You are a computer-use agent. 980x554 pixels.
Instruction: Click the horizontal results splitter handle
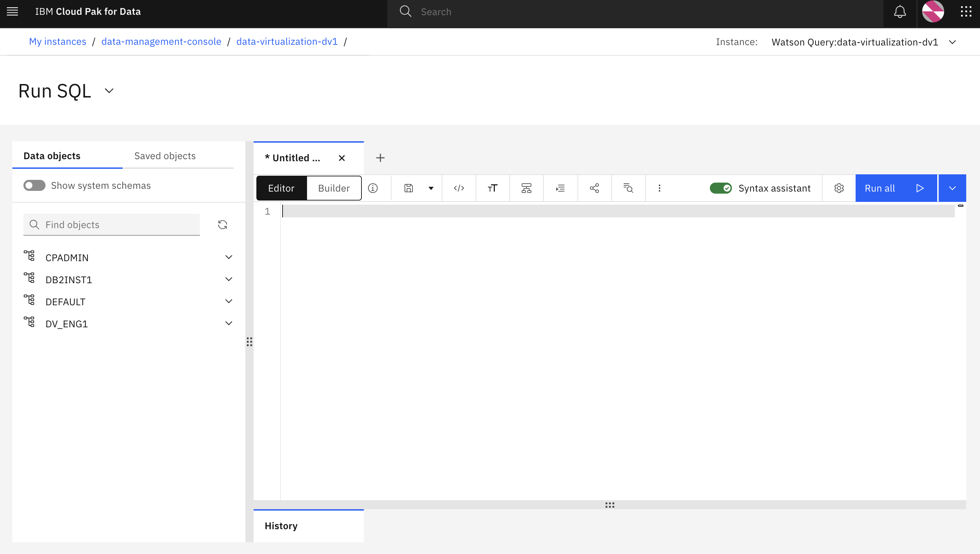610,505
